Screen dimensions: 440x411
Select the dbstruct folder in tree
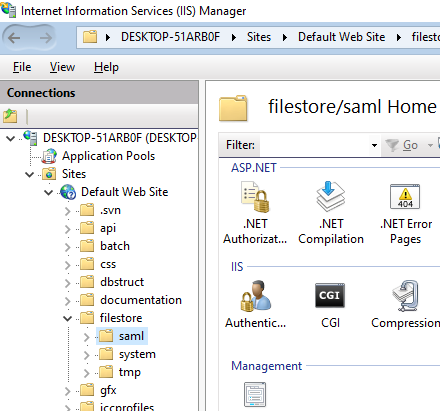click(122, 282)
